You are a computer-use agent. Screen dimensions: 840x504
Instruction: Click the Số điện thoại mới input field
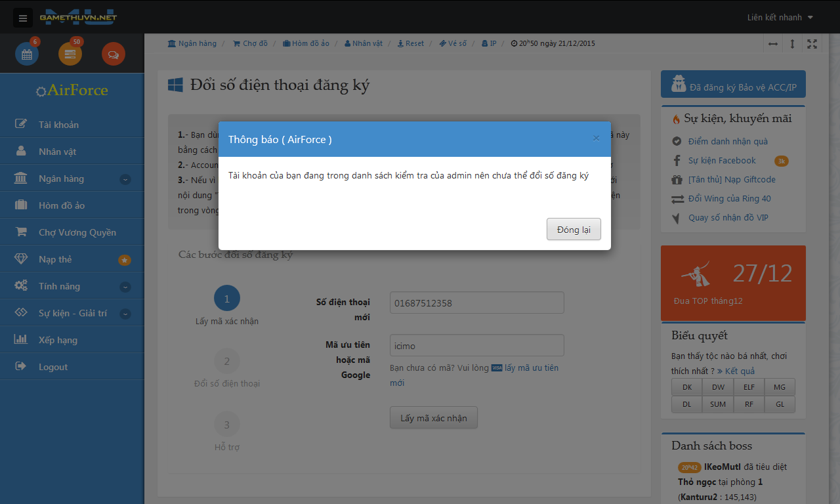point(476,303)
